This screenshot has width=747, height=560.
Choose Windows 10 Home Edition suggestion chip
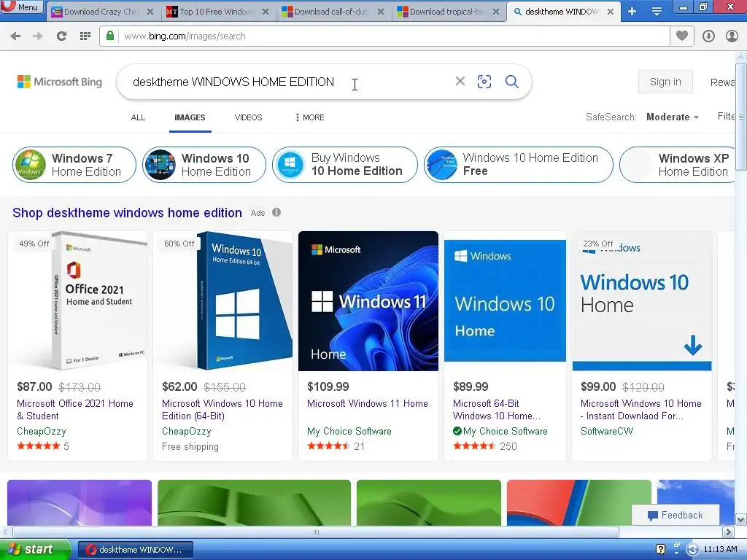(x=204, y=165)
